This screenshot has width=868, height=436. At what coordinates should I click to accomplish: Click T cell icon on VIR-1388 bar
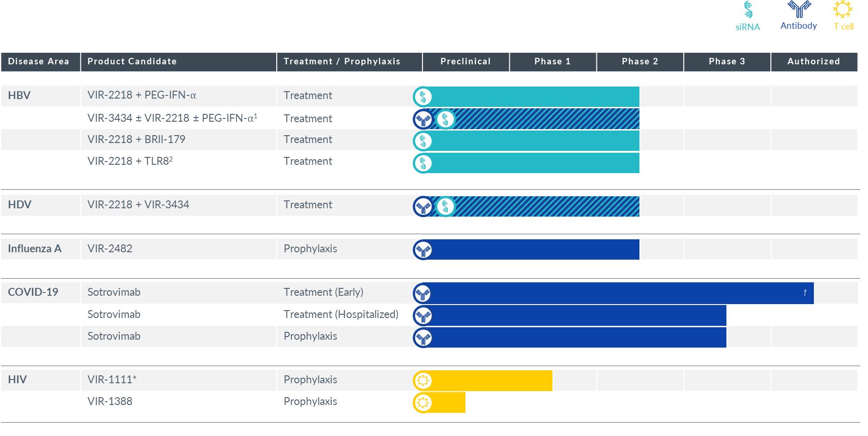422,403
